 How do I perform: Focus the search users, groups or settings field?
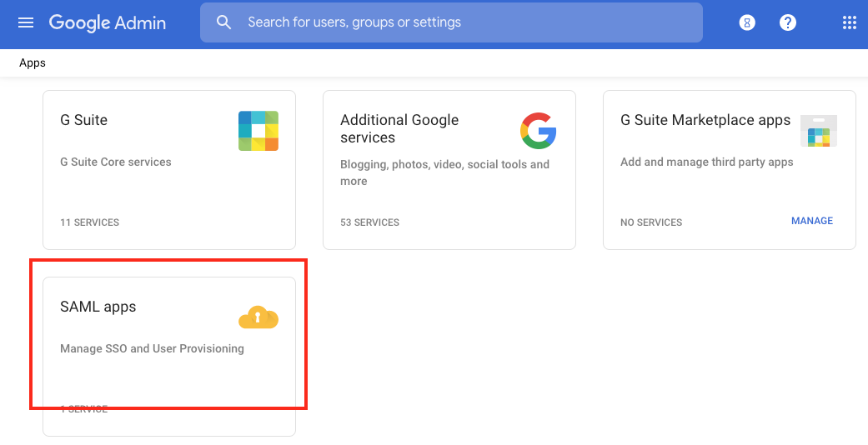[451, 22]
